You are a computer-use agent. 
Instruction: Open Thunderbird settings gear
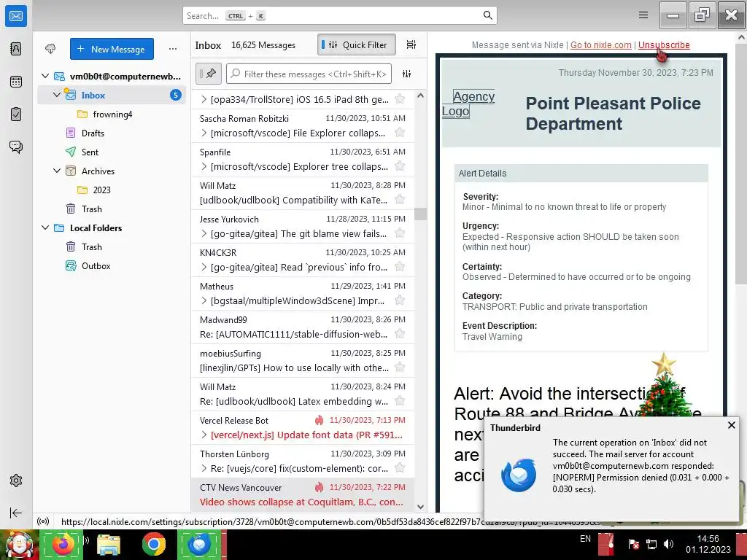(16, 481)
